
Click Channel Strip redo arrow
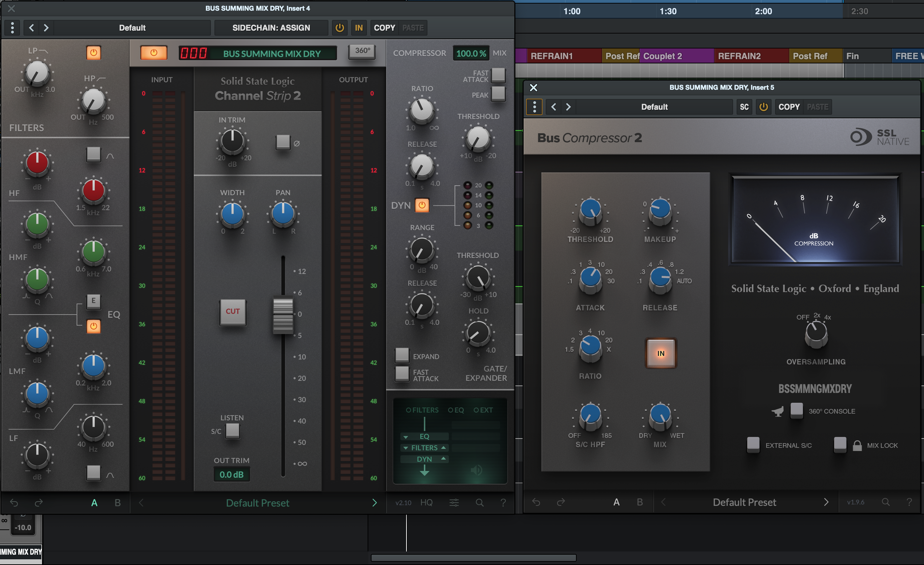click(x=38, y=503)
